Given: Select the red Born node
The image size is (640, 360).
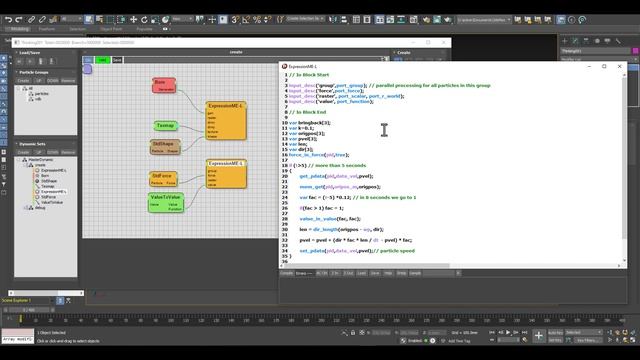Looking at the screenshot, I should pyautogui.click(x=164, y=85).
